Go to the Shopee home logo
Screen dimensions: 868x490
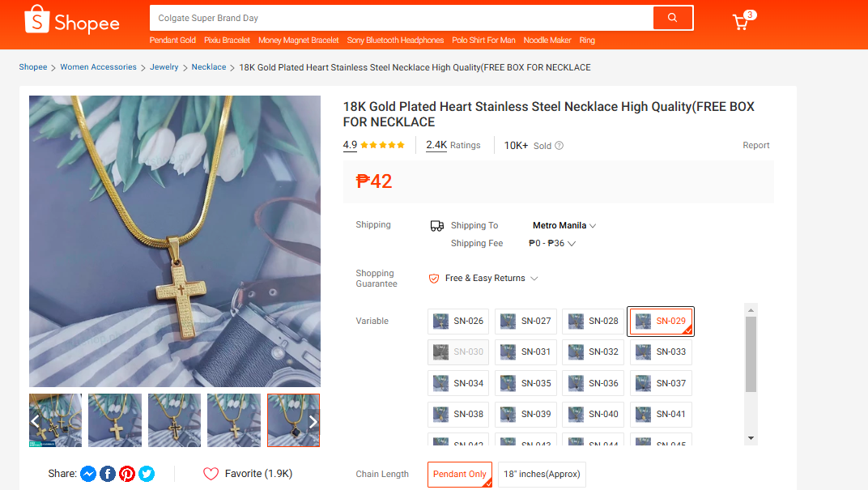[72, 21]
